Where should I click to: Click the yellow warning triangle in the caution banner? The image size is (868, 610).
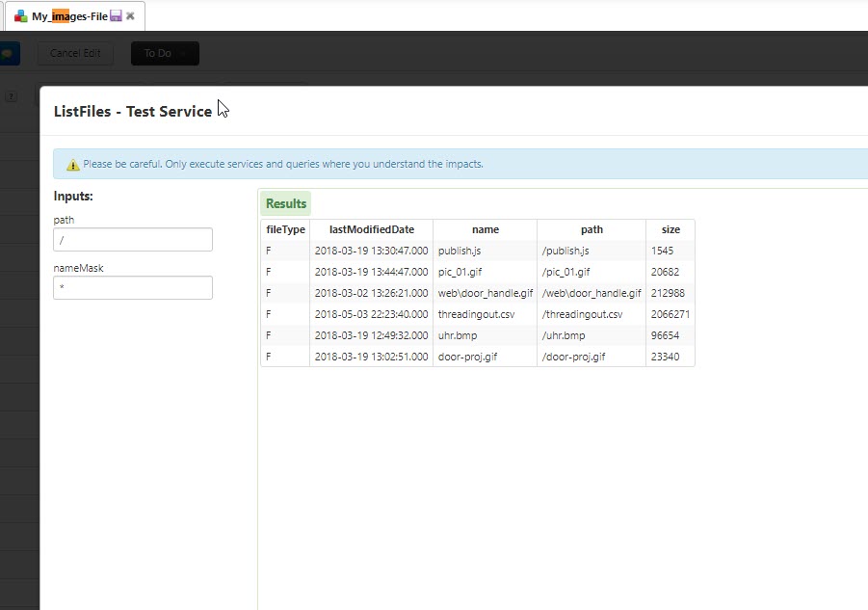(x=72, y=164)
